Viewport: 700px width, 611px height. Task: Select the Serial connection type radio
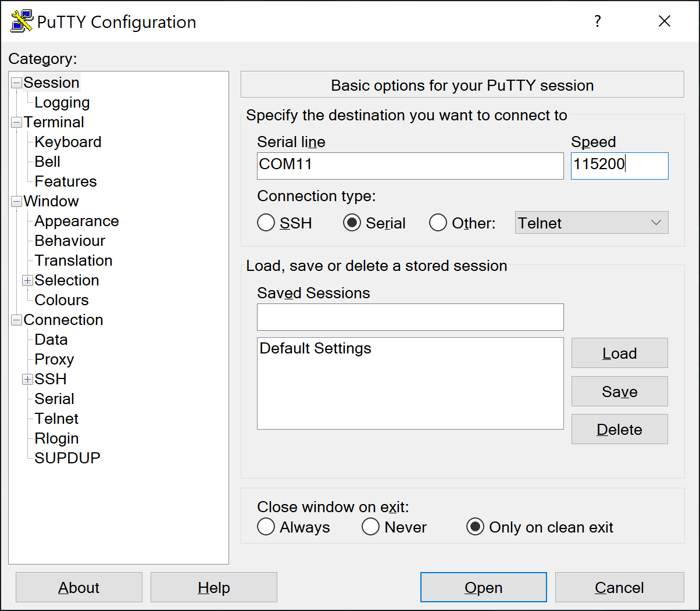(x=352, y=223)
